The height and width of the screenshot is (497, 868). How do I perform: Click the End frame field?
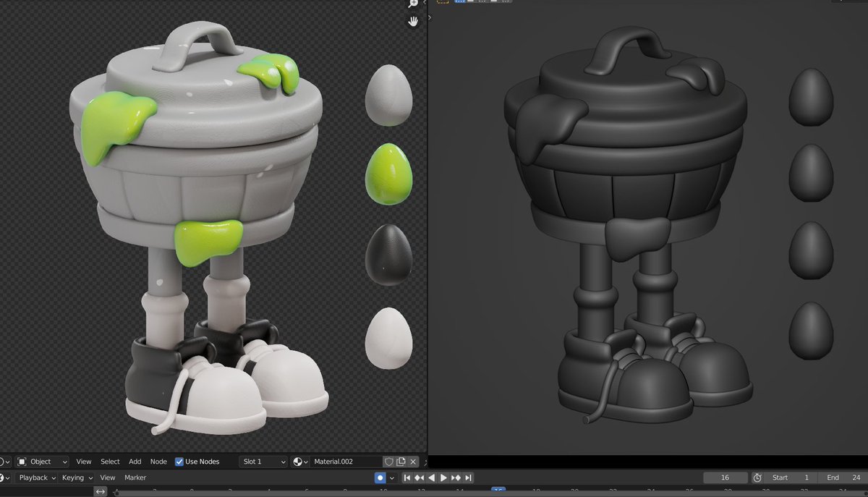click(x=843, y=477)
